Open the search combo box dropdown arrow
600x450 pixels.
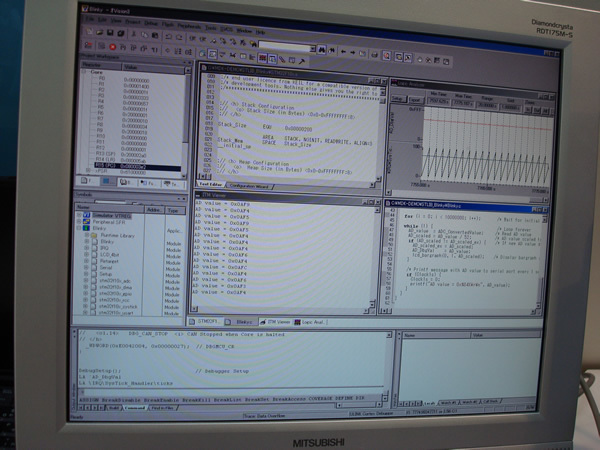point(313,49)
